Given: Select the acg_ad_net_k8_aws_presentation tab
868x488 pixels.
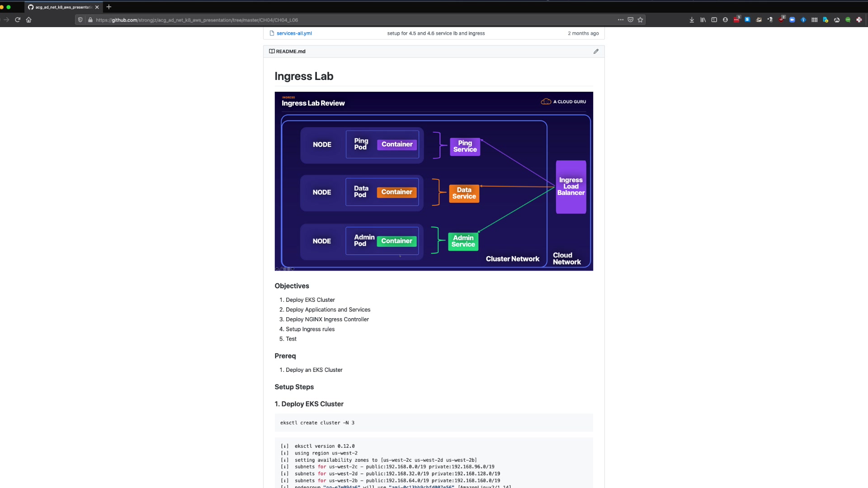Looking at the screenshot, I should click(x=63, y=7).
